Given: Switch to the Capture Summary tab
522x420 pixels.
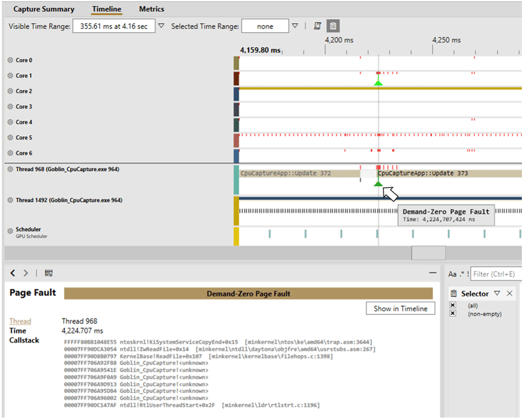Looking at the screenshot, I should pyautogui.click(x=44, y=9).
